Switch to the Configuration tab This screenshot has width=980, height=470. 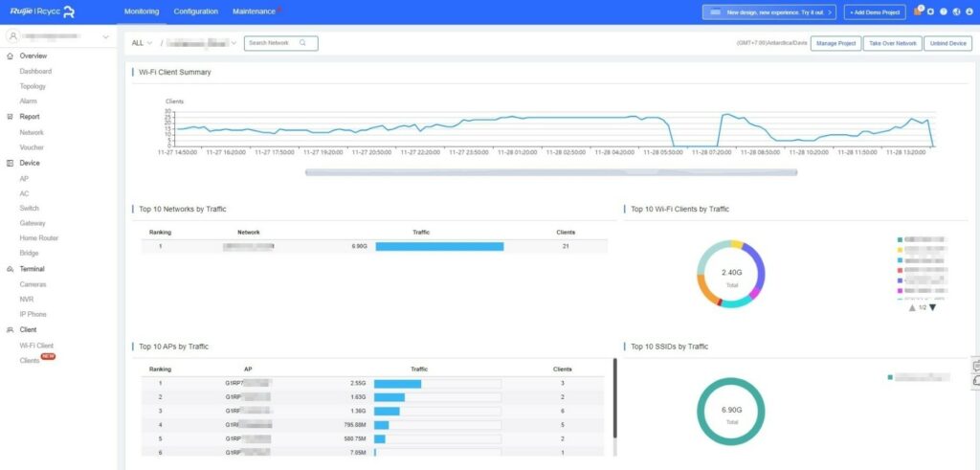pyautogui.click(x=195, y=11)
